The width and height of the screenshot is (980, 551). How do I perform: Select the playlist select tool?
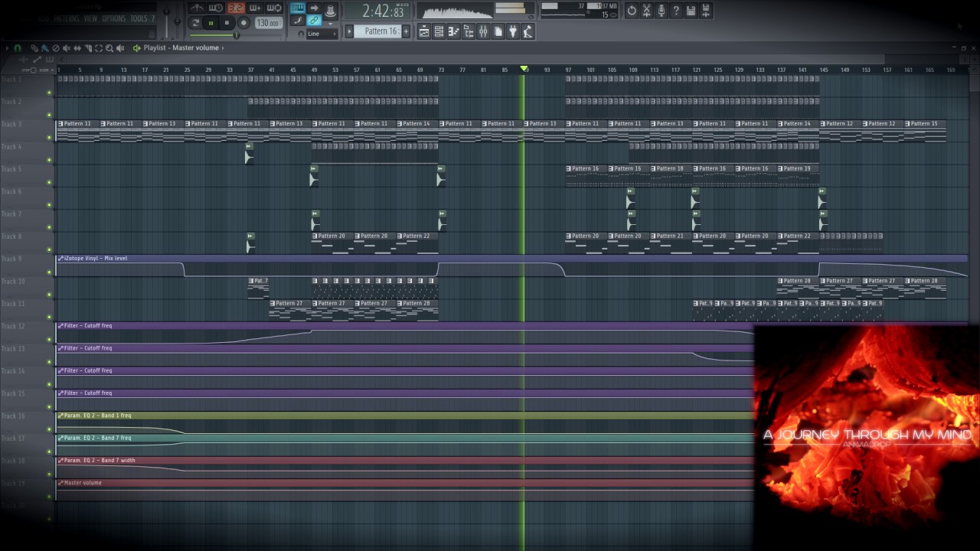pos(98,47)
